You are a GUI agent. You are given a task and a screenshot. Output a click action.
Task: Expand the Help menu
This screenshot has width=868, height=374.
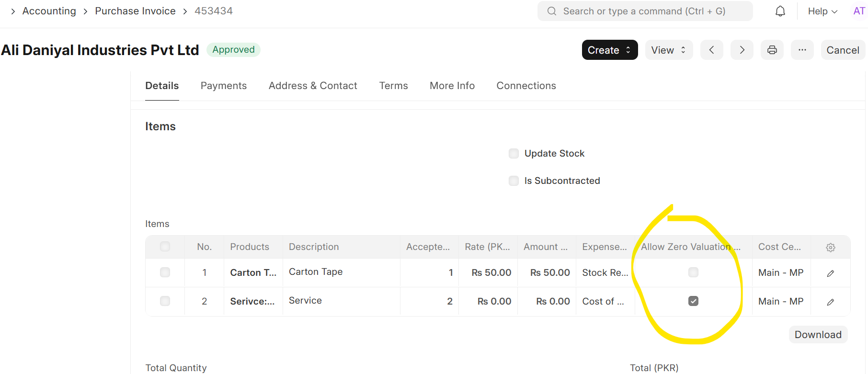click(822, 11)
